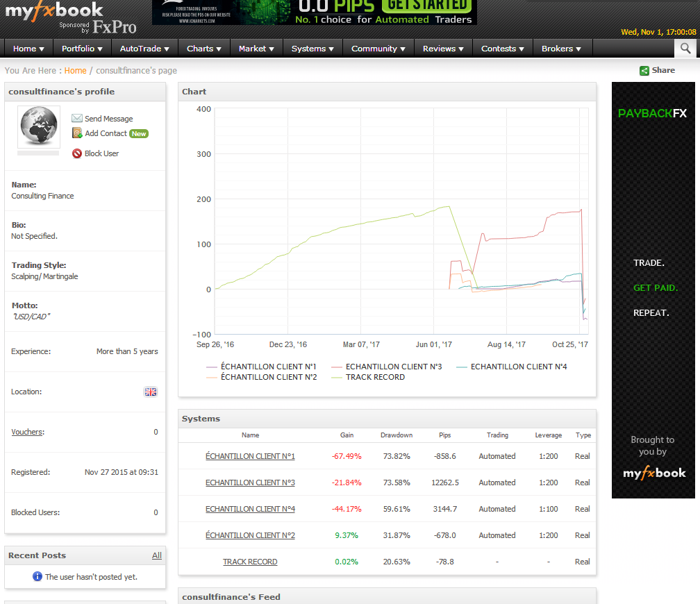Select the Contests menu item

(503, 49)
